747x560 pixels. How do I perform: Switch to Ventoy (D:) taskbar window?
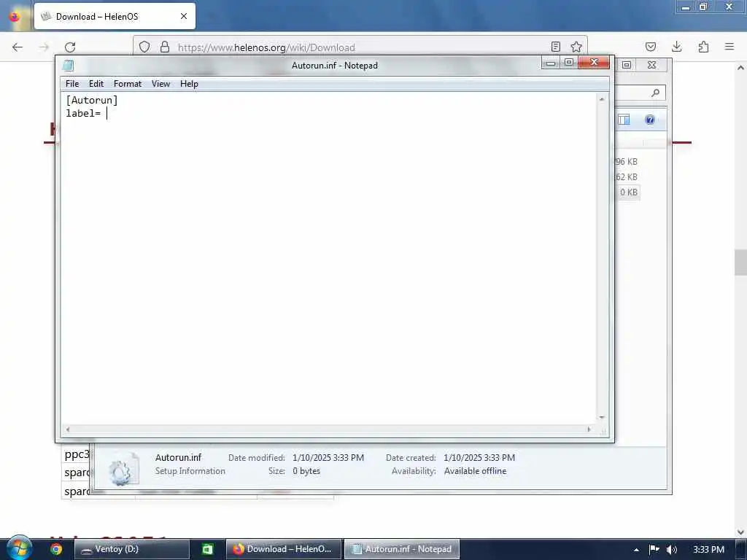131,549
